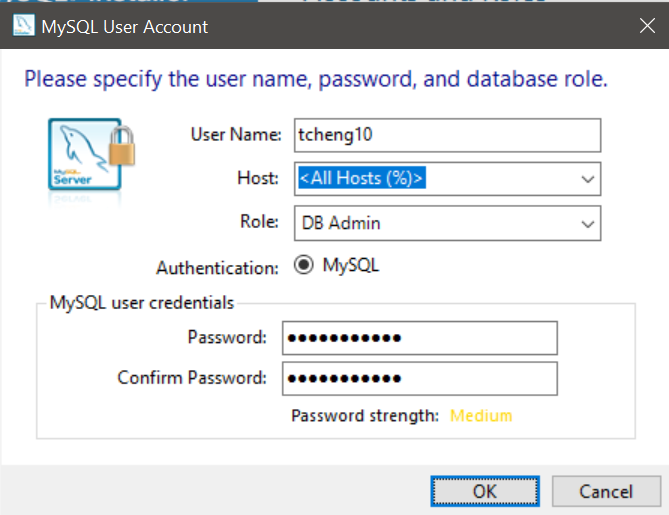Click the User Name label
669x515 pixels.
click(236, 134)
